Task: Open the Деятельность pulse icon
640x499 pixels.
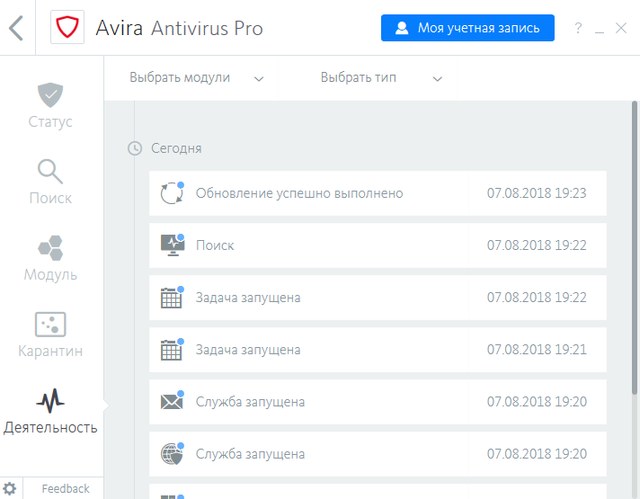Action: pos(50,400)
